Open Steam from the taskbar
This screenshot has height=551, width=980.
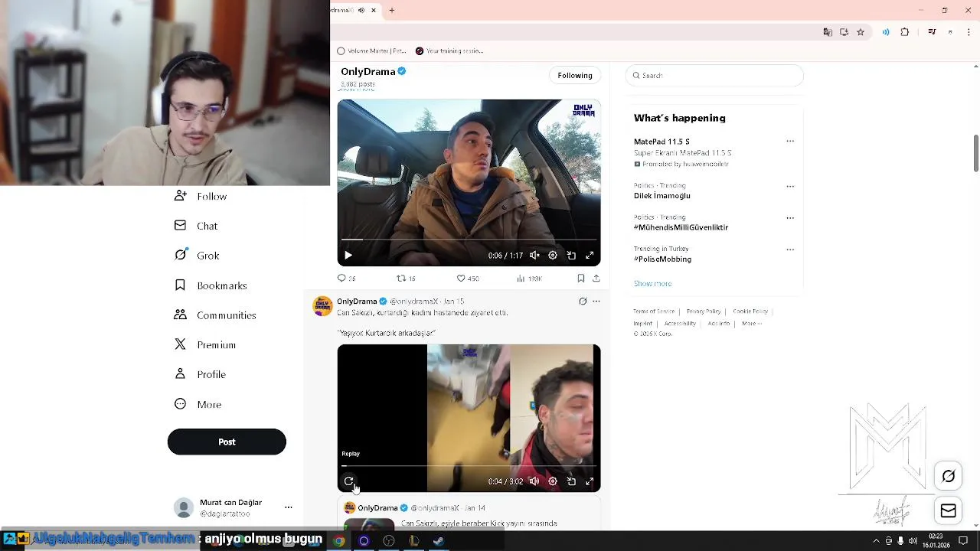pos(439,540)
